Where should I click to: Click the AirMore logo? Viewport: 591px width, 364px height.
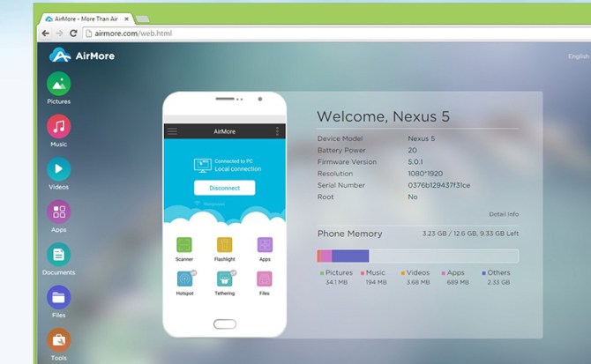(82, 56)
